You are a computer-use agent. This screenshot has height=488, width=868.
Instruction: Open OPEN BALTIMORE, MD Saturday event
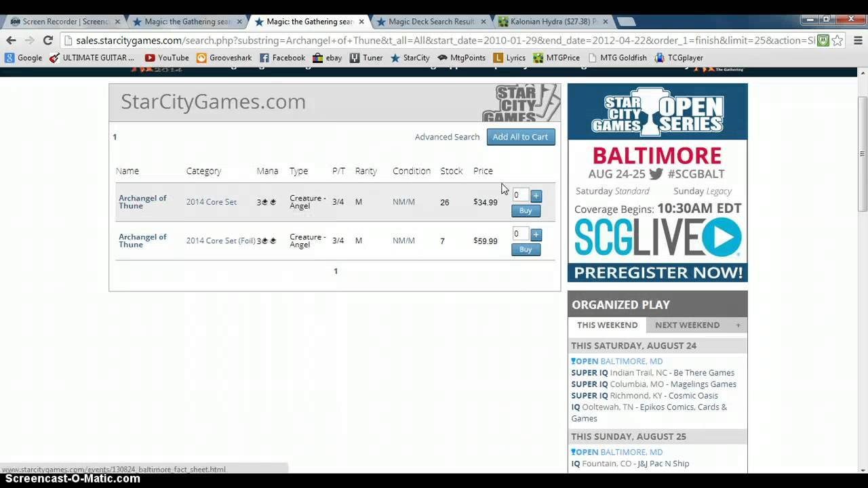616,361
